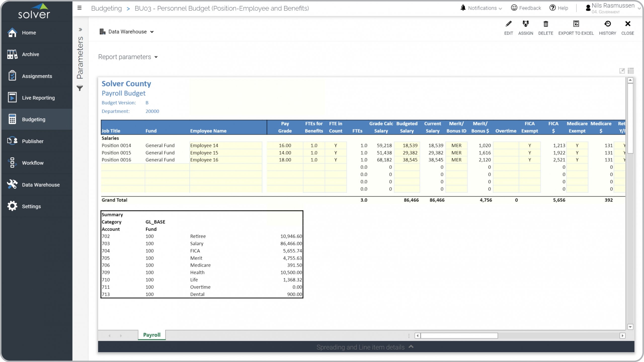The width and height of the screenshot is (644, 362).
Task: Select the Payroll sheet tab
Action: (152, 335)
